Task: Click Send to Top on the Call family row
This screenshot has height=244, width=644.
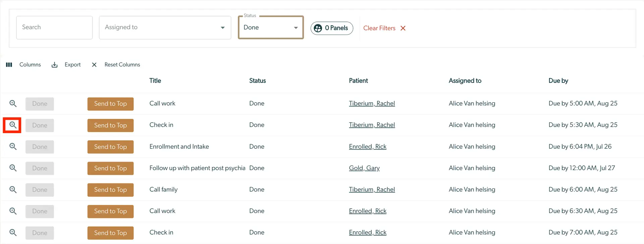Action: [x=110, y=190]
